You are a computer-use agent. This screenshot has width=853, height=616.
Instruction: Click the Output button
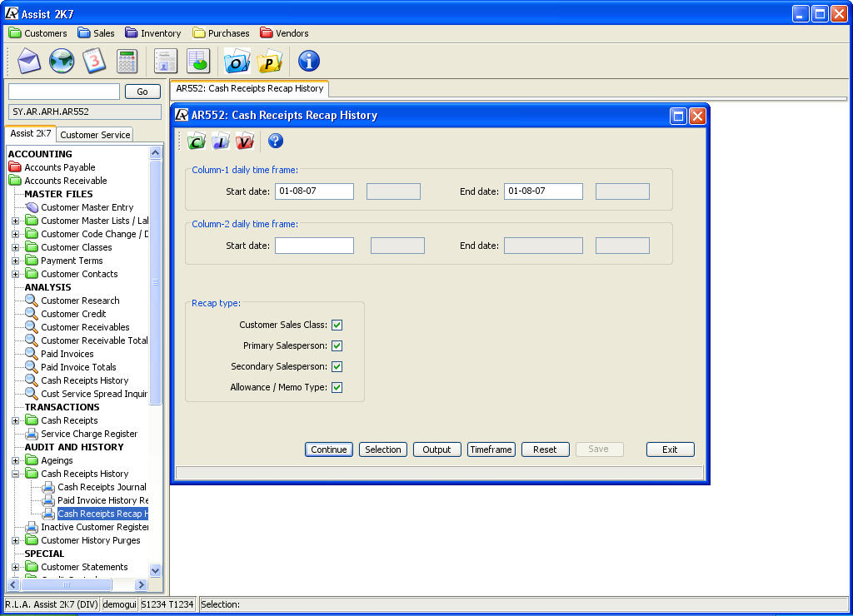(436, 450)
